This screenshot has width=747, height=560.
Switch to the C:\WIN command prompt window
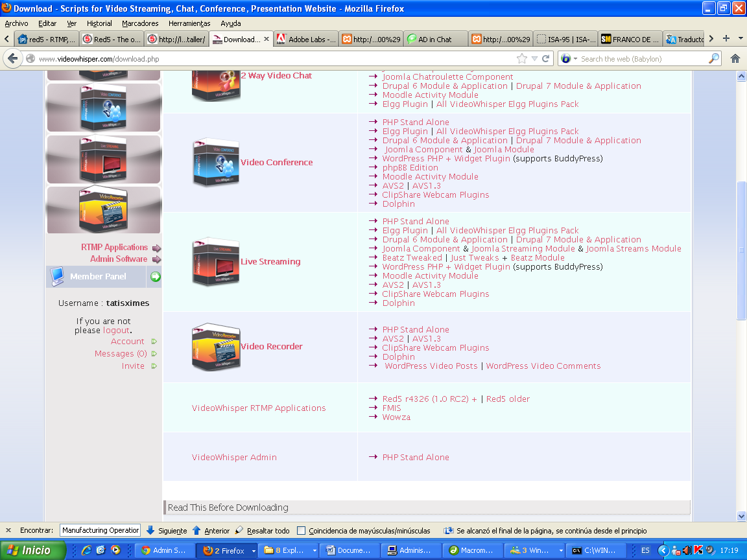click(x=597, y=550)
